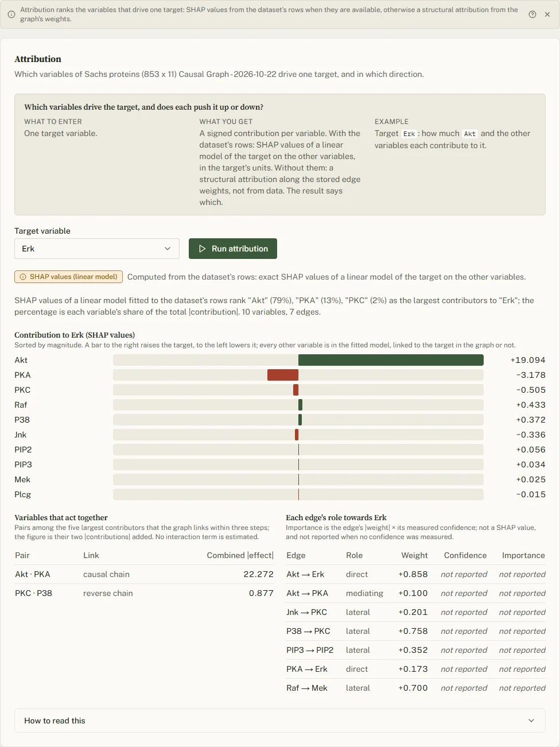
Task: Click the PKC row label in chart
Action: pyautogui.click(x=22, y=390)
